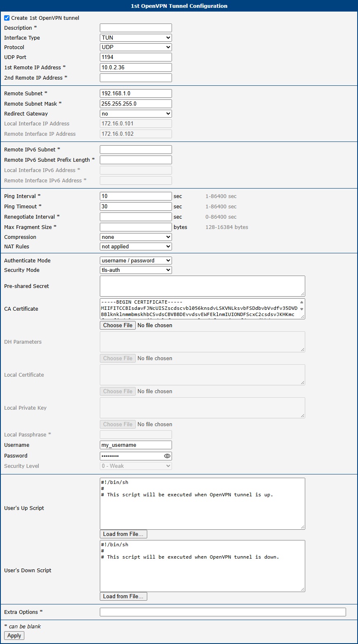Click the Create 1st OpenVPN tunnel label

pos(45,18)
